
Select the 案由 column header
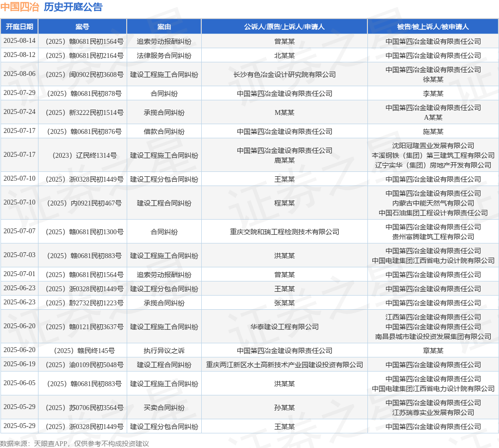(x=164, y=27)
